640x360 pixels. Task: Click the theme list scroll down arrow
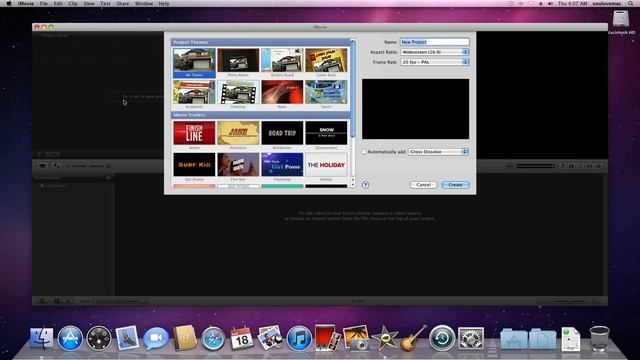pyautogui.click(x=353, y=185)
